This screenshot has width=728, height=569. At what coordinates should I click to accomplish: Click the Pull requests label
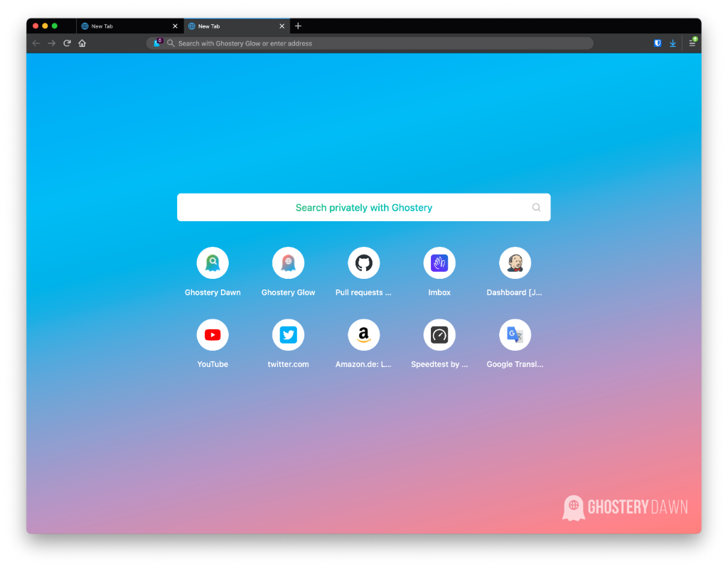363,292
